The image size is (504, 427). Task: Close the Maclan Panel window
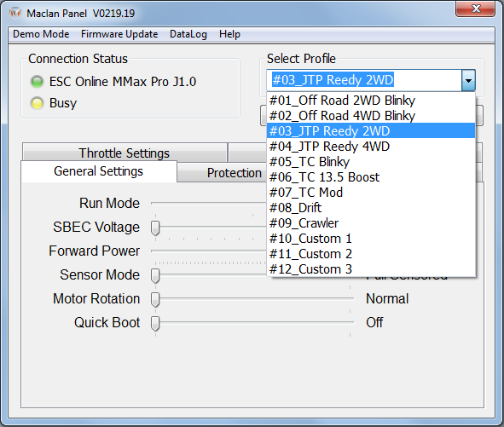coord(475,9)
